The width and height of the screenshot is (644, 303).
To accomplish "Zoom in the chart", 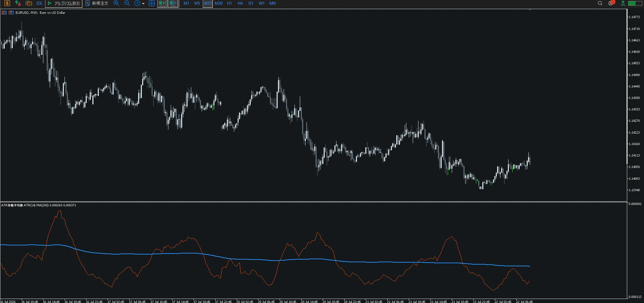I will click(116, 3).
